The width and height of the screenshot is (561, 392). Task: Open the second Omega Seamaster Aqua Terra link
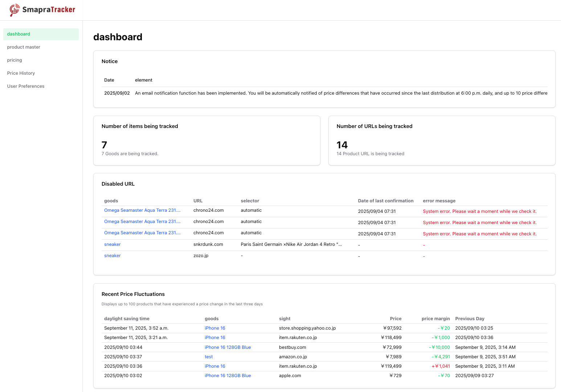point(142,221)
